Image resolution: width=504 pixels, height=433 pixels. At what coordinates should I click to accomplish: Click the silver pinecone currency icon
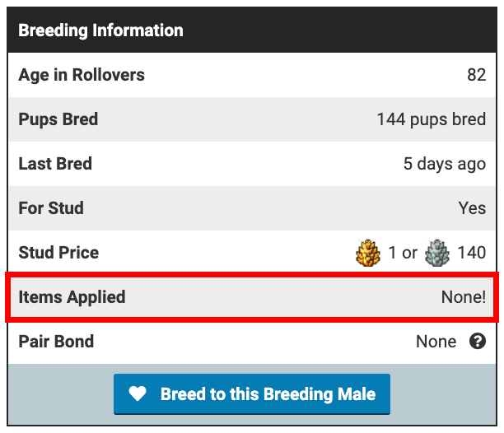point(436,253)
